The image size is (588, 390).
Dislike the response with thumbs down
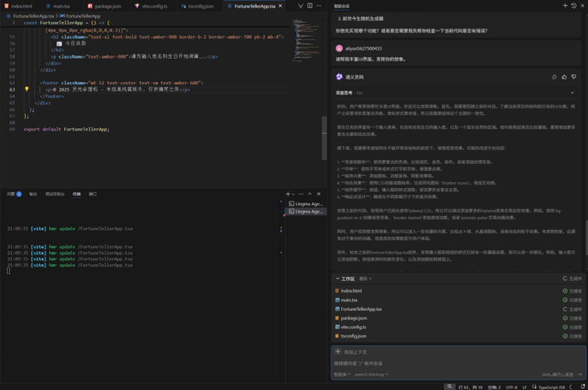pos(574,77)
